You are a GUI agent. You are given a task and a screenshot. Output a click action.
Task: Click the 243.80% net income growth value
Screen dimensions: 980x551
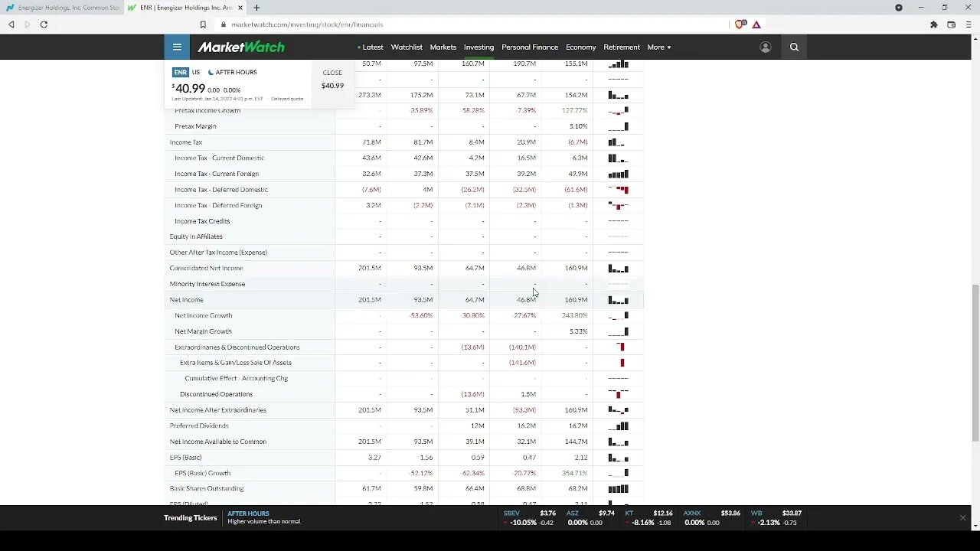coord(574,315)
